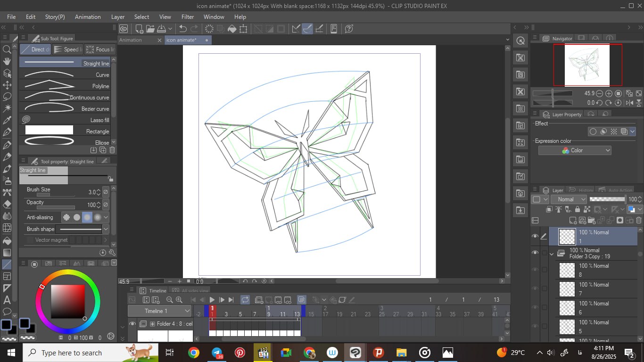Toggle loop playback in the timeline
Image resolution: width=644 pixels, height=362 pixels.
point(245,300)
